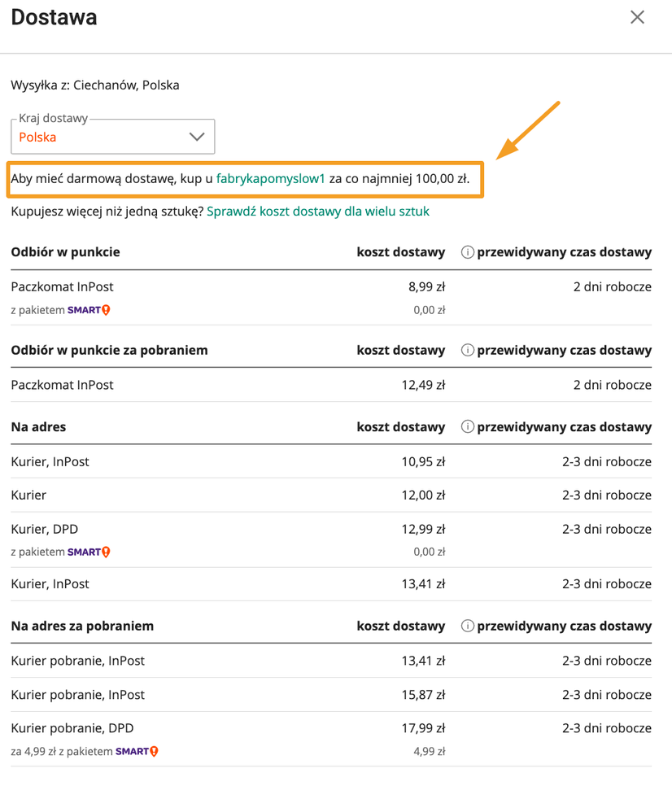Click info icon in Odbiór w punkcie header
Image resolution: width=672 pixels, height=812 pixels.
pyautogui.click(x=467, y=252)
